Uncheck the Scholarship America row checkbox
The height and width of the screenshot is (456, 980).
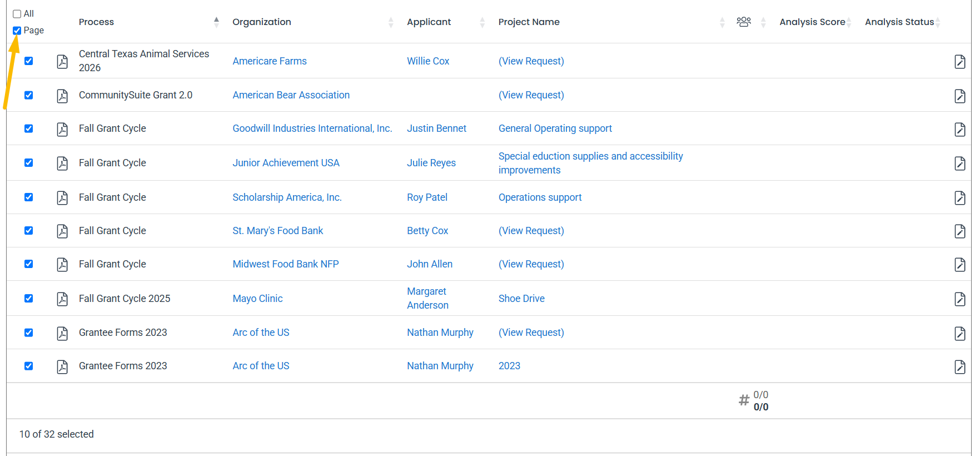click(29, 197)
